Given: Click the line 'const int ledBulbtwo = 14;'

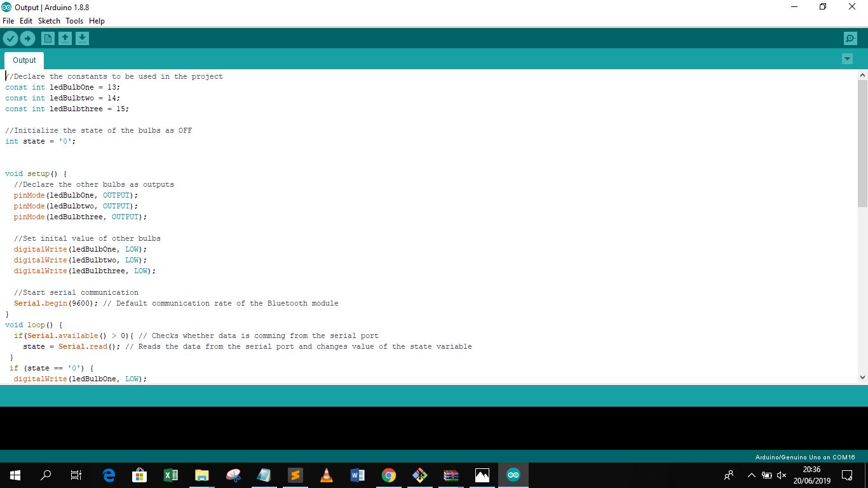Looking at the screenshot, I should pos(62,98).
